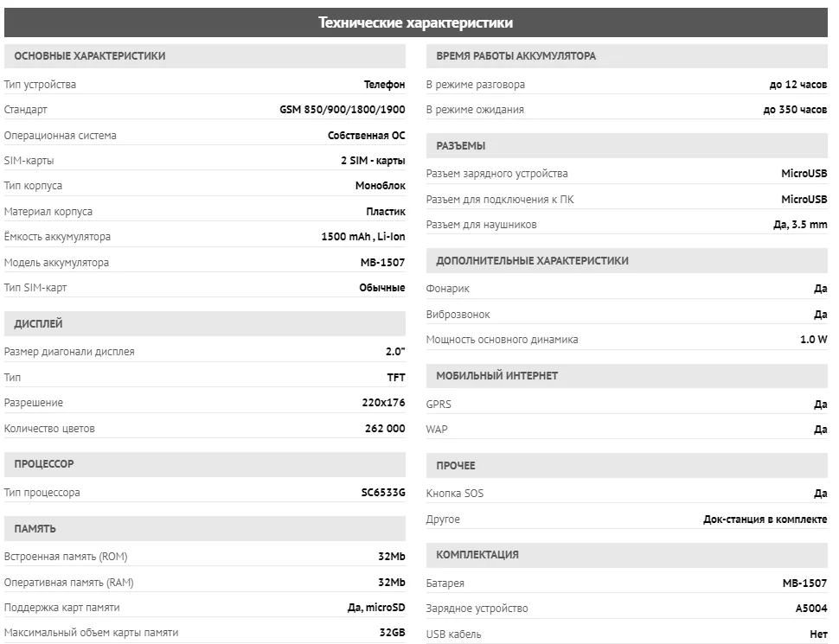
Task: Click the "Комплектация" section header
Action: pyautogui.click(x=477, y=555)
